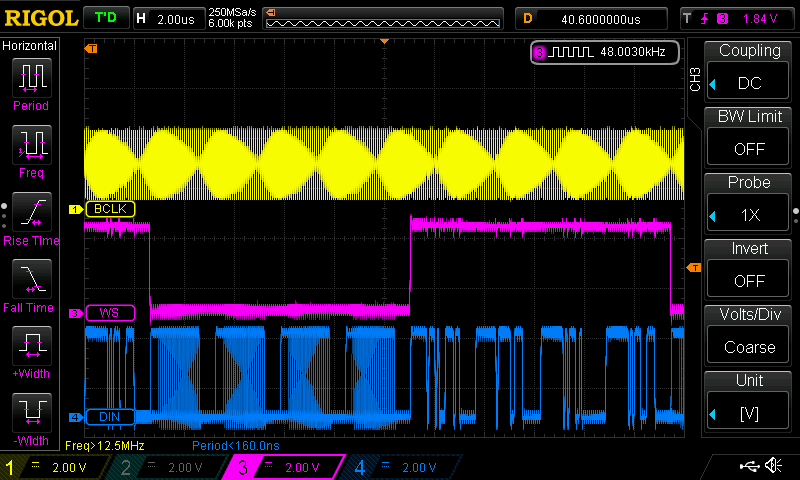Click the BCLK channel label

pos(110,209)
